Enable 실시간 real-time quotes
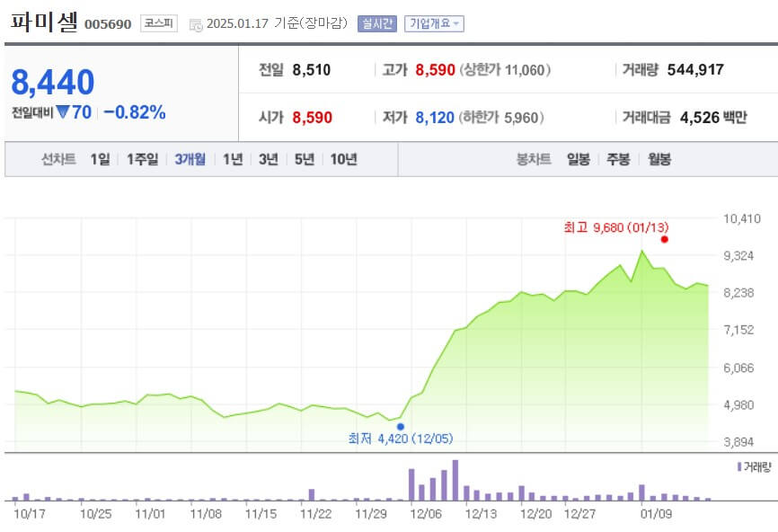Image resolution: width=778 pixels, height=532 pixels. coord(377,22)
